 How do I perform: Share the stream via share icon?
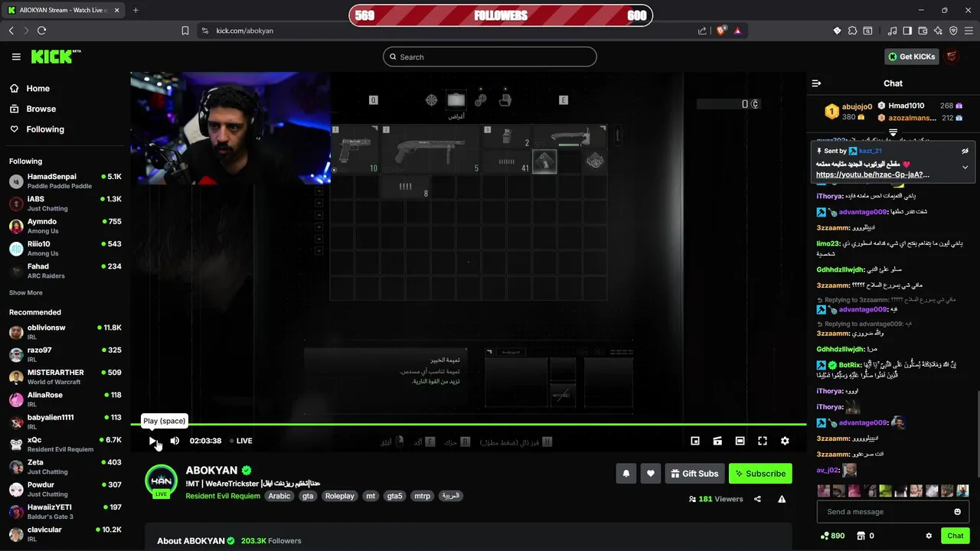pyautogui.click(x=757, y=499)
